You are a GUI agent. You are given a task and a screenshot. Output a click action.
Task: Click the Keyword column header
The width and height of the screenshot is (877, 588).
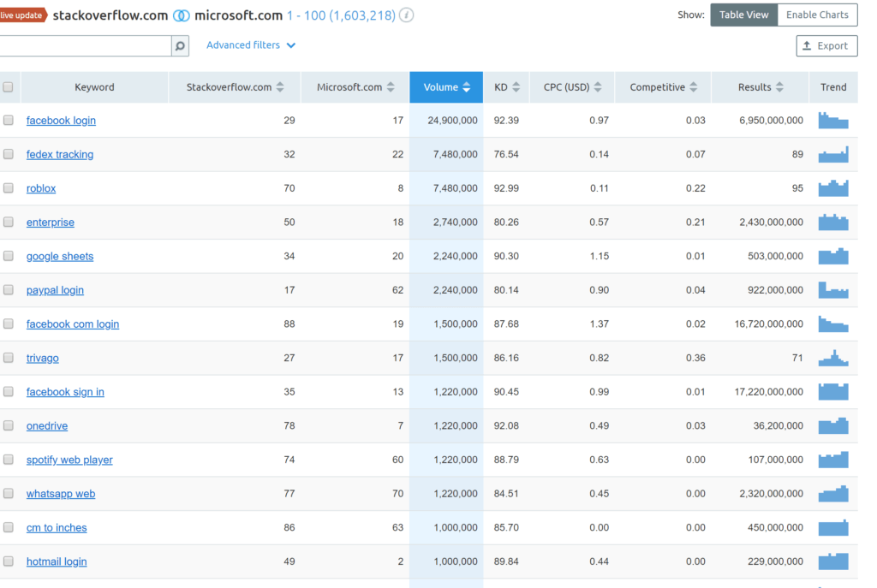[94, 87]
